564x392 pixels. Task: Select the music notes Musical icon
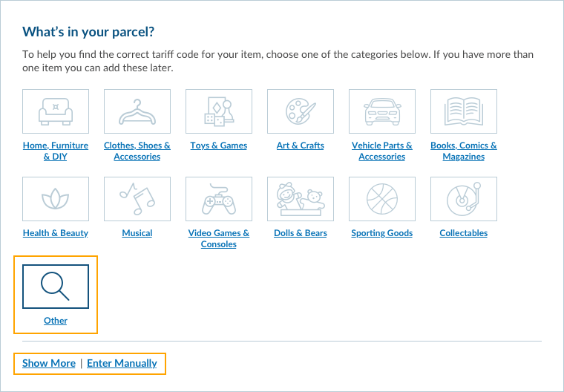137,199
